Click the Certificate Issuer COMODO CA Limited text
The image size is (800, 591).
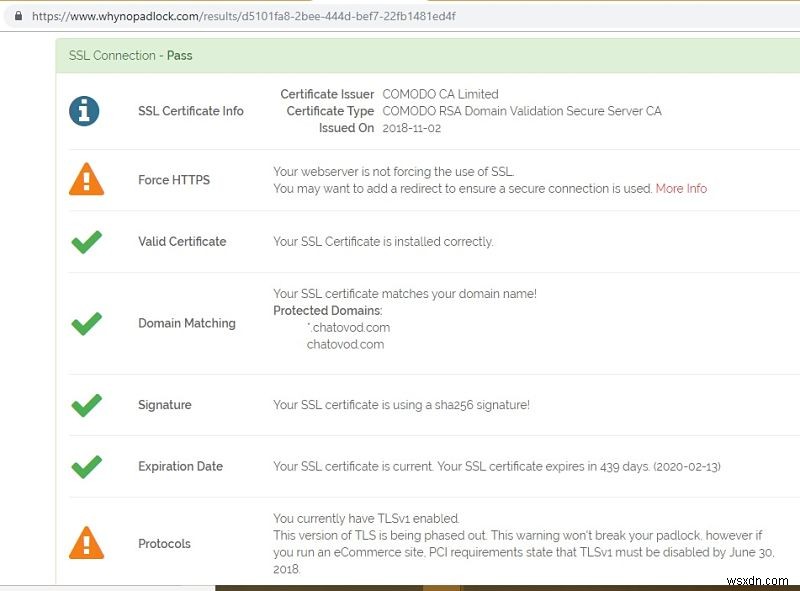tap(440, 93)
